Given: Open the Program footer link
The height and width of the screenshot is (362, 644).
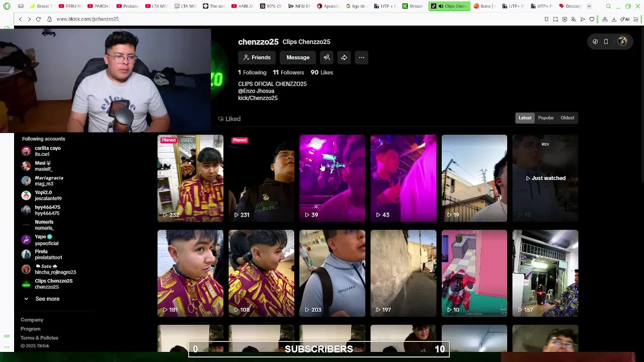Looking at the screenshot, I should click(30, 329).
